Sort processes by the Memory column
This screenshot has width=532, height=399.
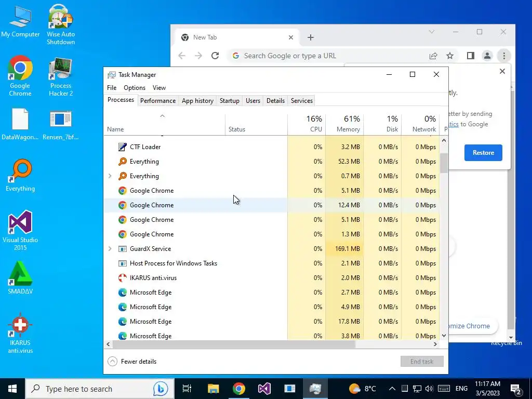pos(345,124)
